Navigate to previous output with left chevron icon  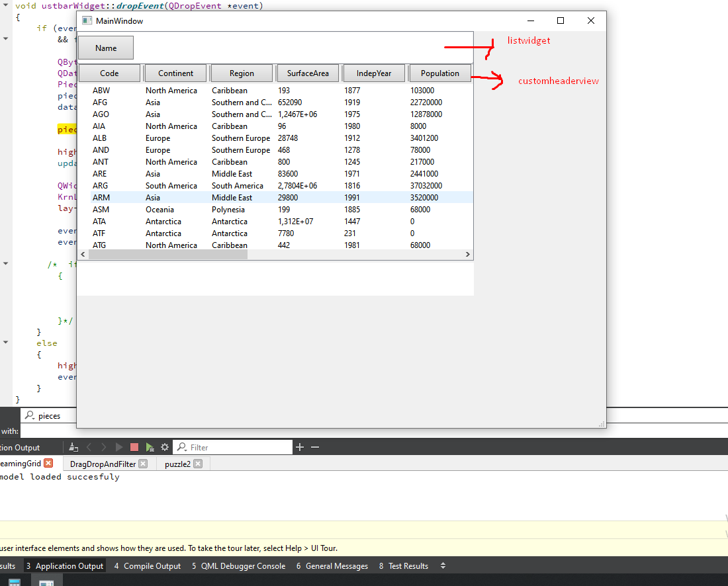[x=89, y=447]
